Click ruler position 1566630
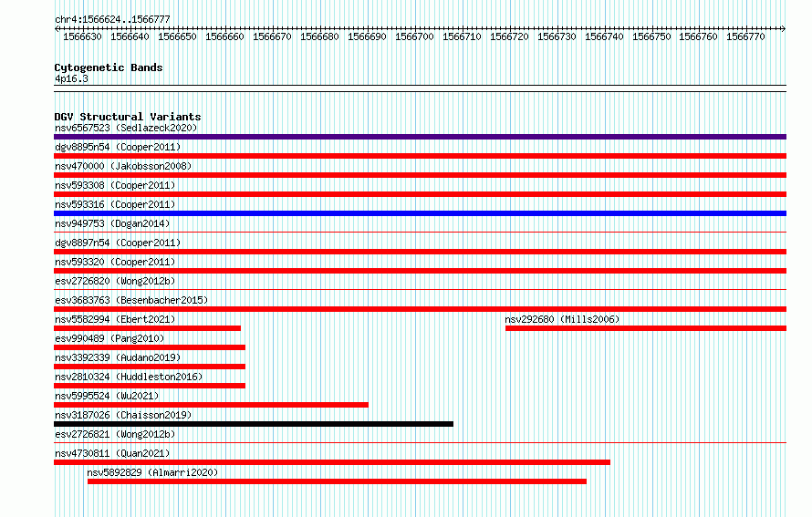This screenshot has width=812, height=517. [82, 36]
